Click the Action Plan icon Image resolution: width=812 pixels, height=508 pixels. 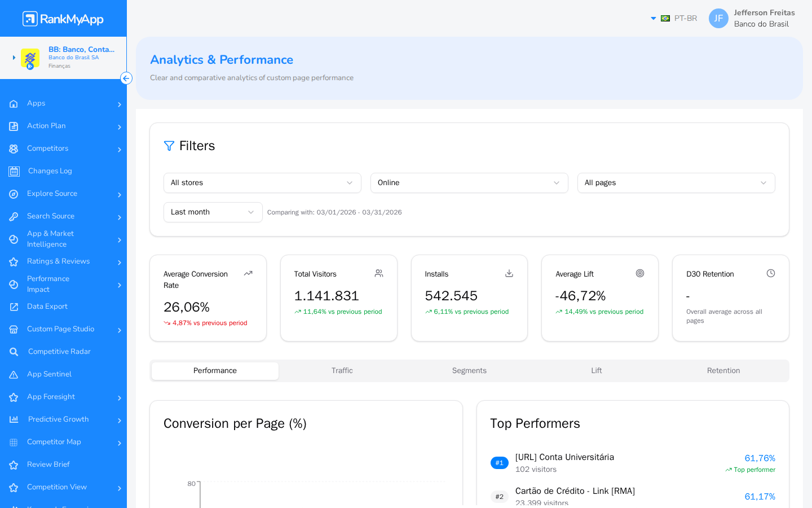(x=14, y=126)
